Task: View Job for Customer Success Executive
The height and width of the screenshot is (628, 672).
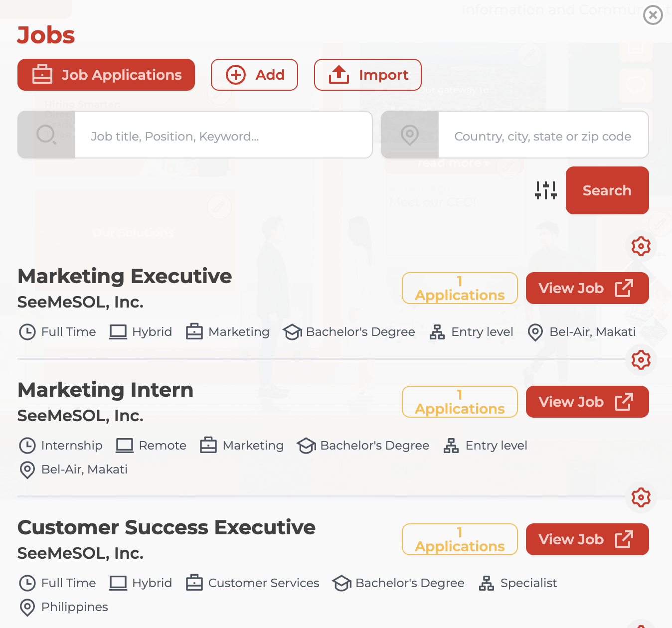Action: coord(587,539)
